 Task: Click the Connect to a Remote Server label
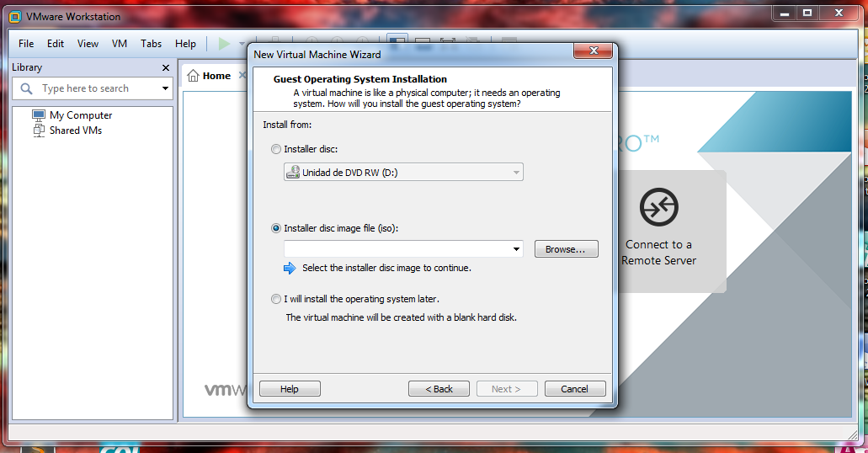click(x=658, y=253)
